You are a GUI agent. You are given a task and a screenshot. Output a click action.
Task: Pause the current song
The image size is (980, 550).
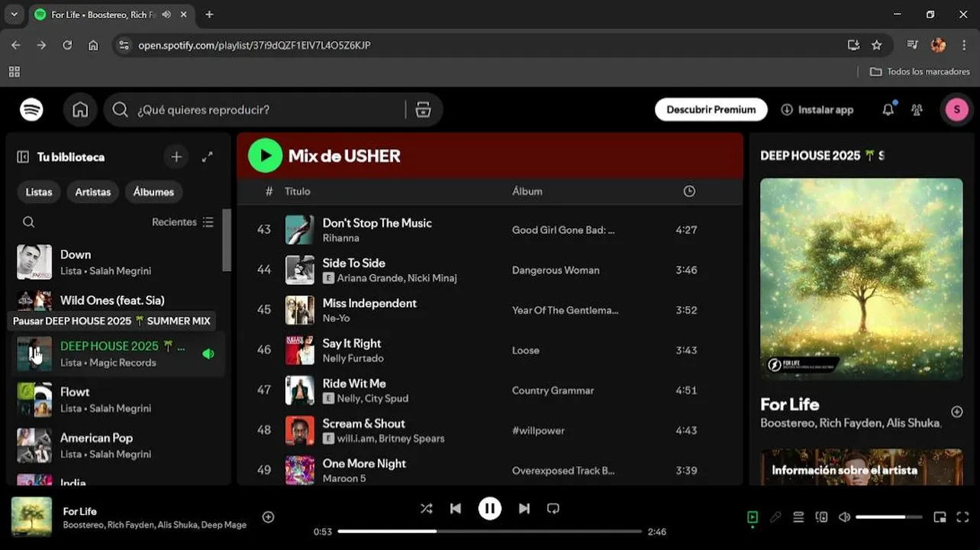click(x=490, y=509)
